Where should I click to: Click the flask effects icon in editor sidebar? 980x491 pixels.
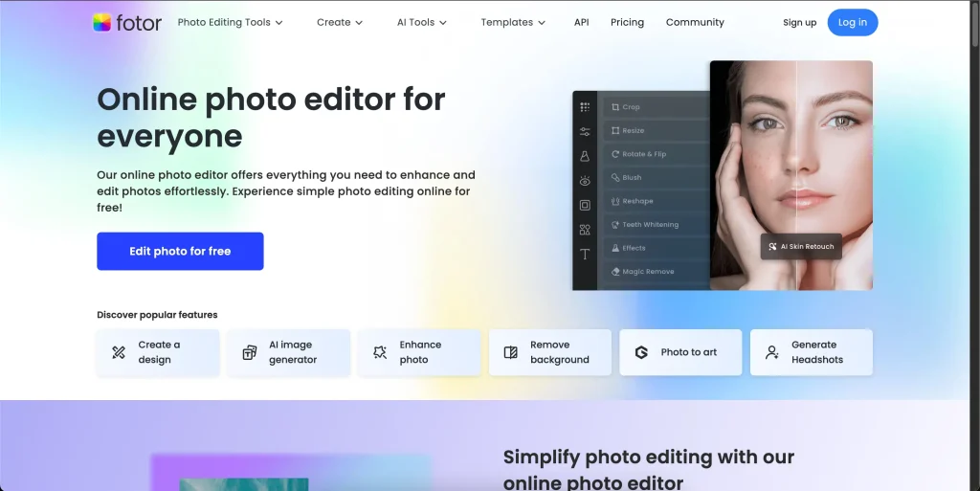click(x=585, y=156)
